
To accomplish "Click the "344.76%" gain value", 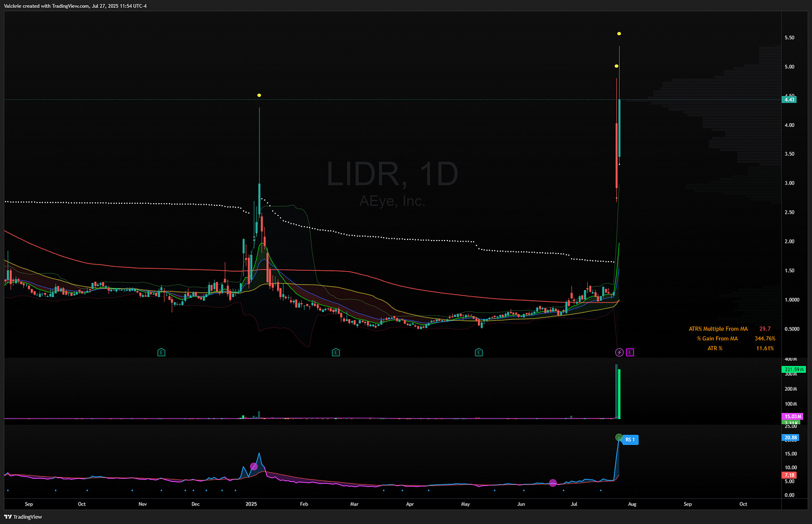I will point(765,339).
